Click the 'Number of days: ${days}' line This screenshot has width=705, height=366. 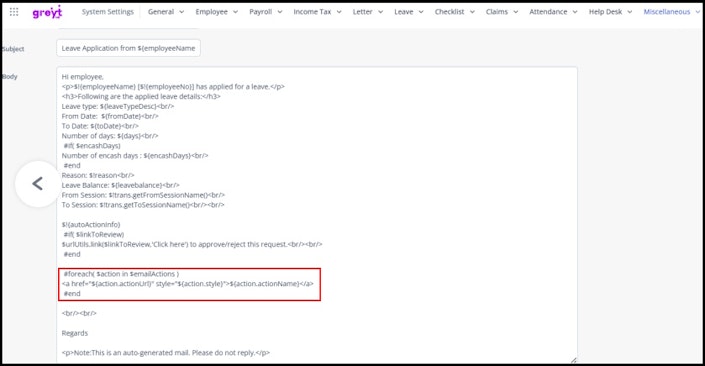(x=110, y=136)
